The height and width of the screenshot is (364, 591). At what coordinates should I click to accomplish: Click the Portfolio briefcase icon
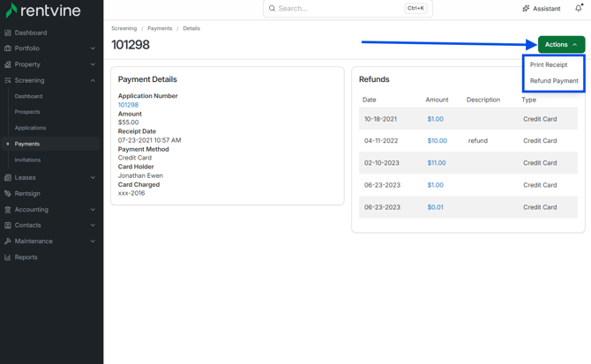click(8, 48)
